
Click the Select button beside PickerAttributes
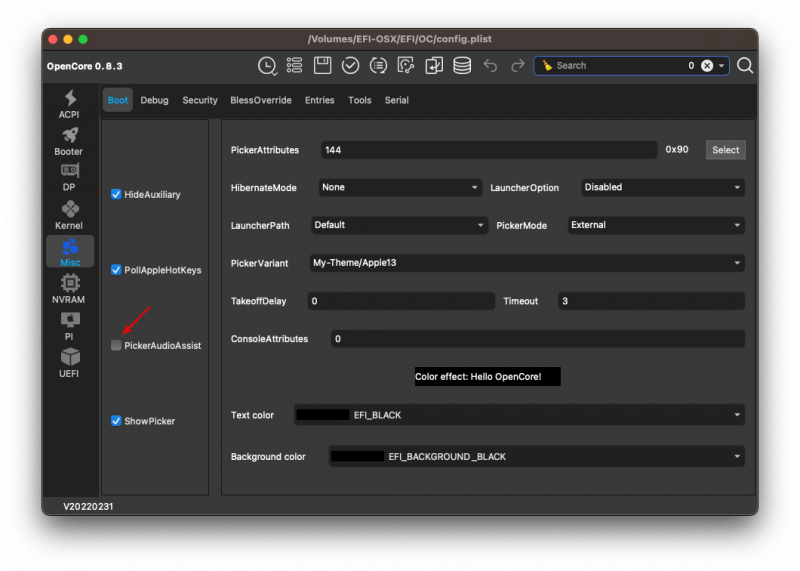(725, 150)
